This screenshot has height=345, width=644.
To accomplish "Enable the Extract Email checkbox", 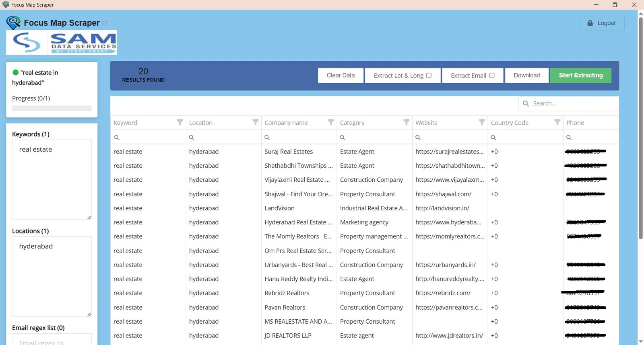I will (x=492, y=75).
